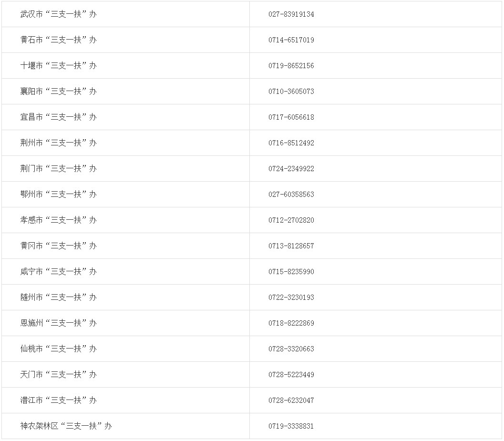This screenshot has height=441, width=504.
Task: Click phone number 027-60358563 for 鄂州市
Action: [291, 194]
